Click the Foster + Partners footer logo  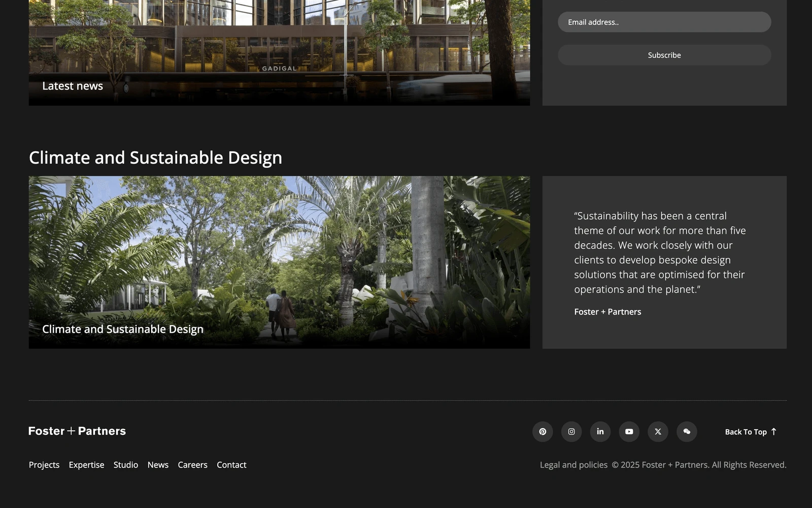(x=77, y=431)
